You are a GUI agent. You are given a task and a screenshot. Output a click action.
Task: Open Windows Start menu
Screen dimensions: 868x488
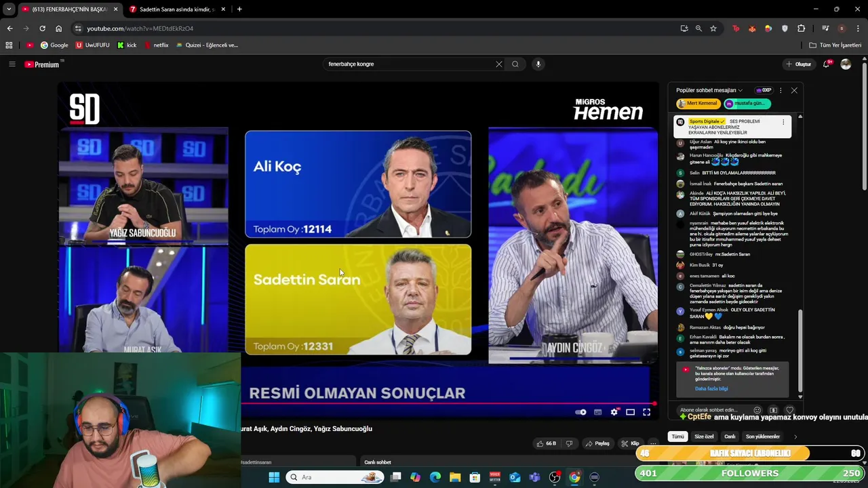[274, 477]
